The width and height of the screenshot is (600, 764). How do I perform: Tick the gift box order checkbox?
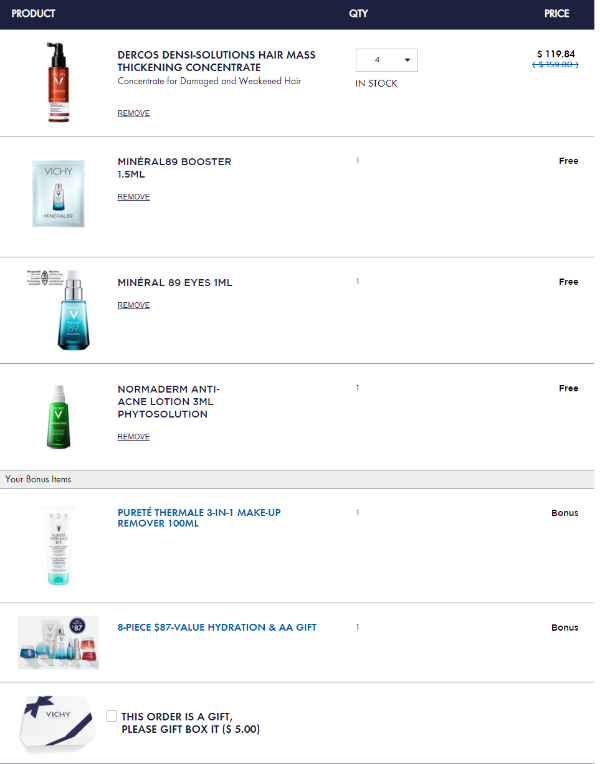pos(112,716)
